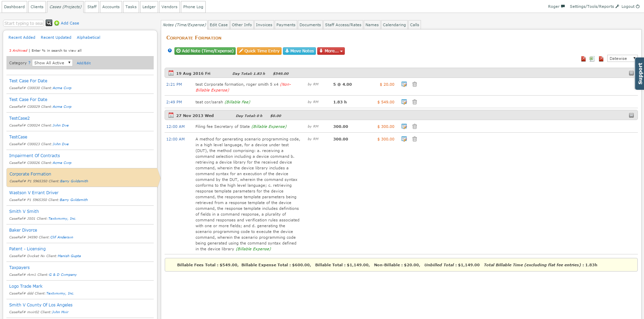Screen dimensions: 644x319
Task: Open the Datewise sorting dropdown
Action: coord(622,58)
